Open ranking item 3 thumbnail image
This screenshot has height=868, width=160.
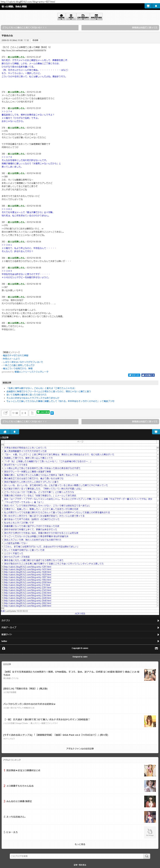pyautogui.click(x=150, y=801)
